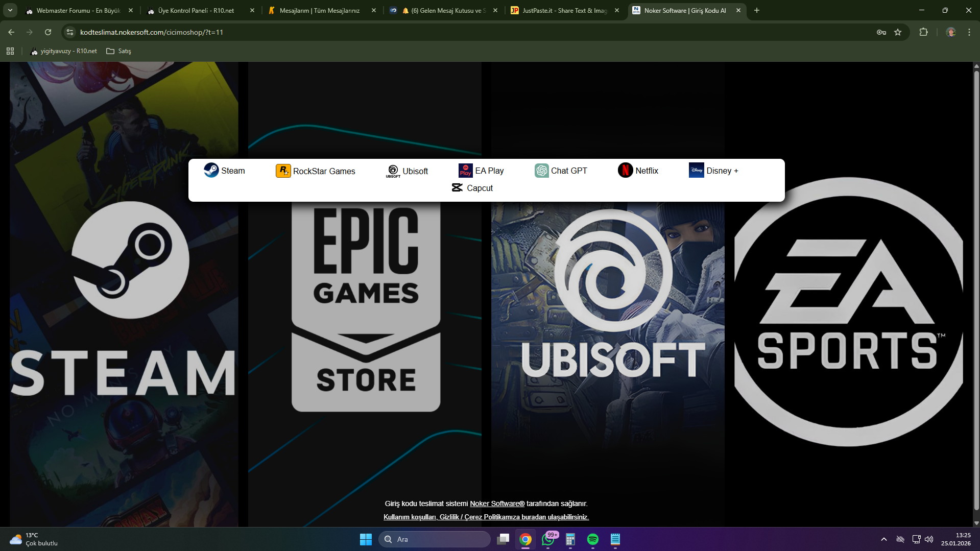Show hidden system tray icons
The height and width of the screenshot is (551, 980).
883,539
